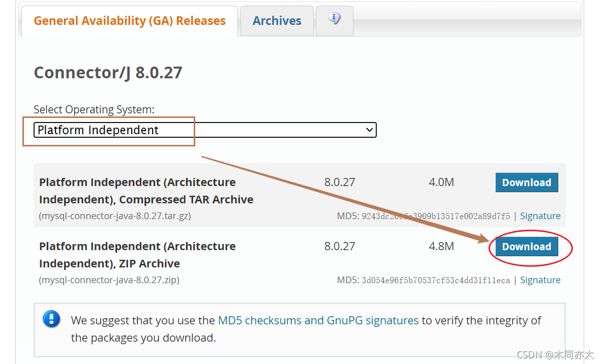Click the blue exclamation notice icon
Screen dimensions: 602x364
pos(51,319)
